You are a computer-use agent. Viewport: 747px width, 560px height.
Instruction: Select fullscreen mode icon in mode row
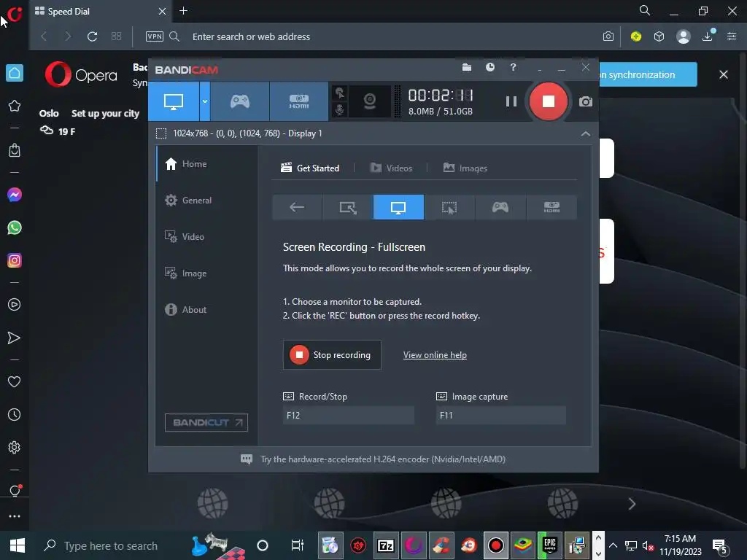pyautogui.click(x=398, y=207)
